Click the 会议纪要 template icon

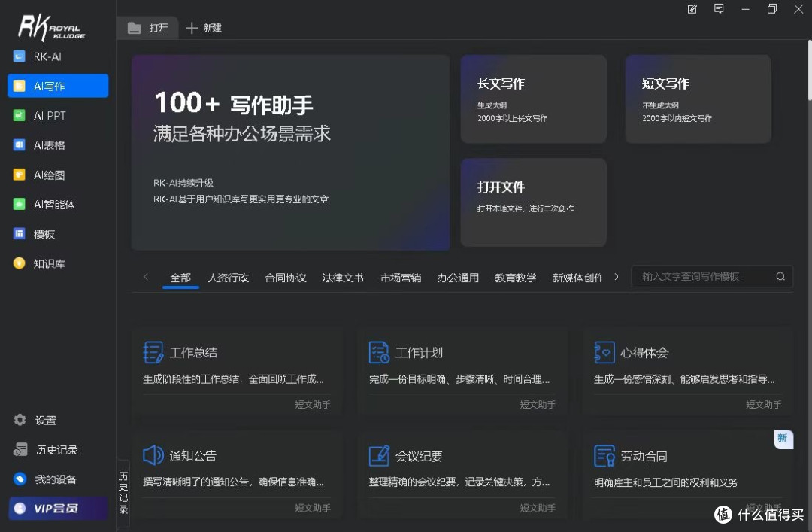point(379,455)
